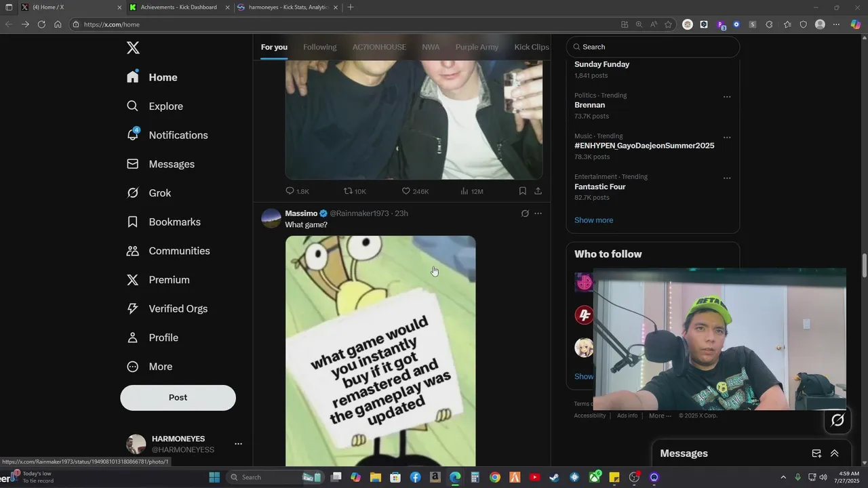
Task: Switch to Achievements - Kick Dashboard tab
Action: click(178, 7)
